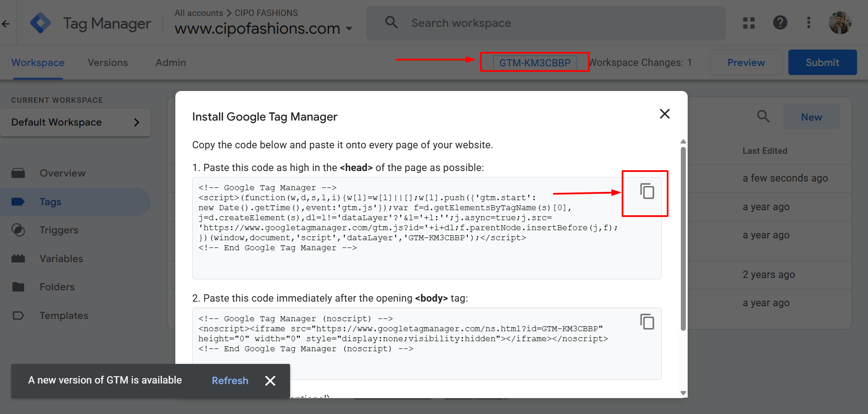Open the Admin tab

point(170,63)
